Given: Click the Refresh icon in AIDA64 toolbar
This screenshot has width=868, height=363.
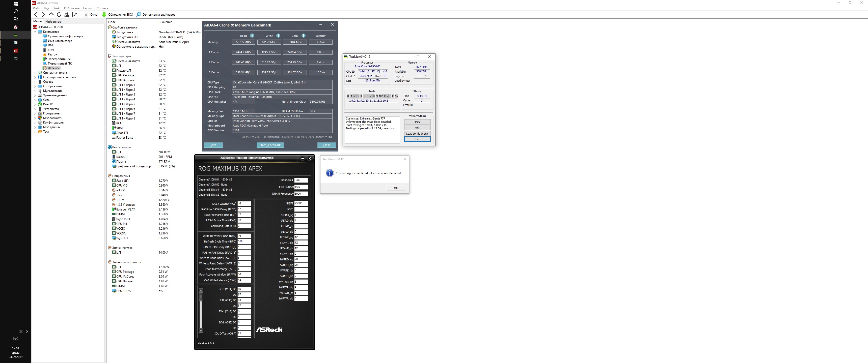Looking at the screenshot, I should pos(59,14).
